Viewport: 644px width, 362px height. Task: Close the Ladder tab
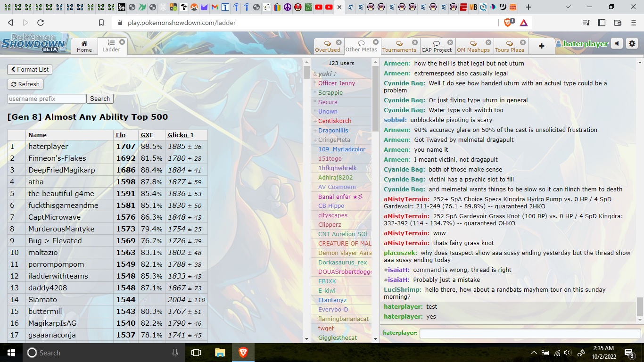click(x=122, y=42)
